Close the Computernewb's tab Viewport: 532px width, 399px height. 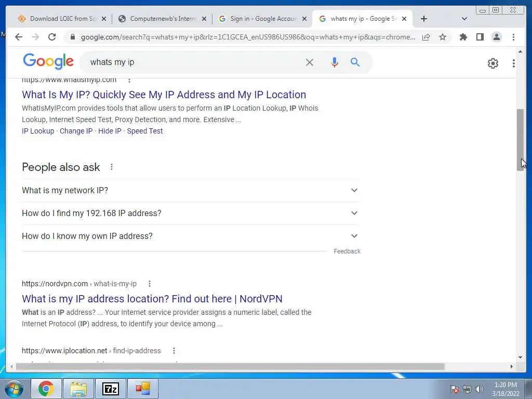204,19
